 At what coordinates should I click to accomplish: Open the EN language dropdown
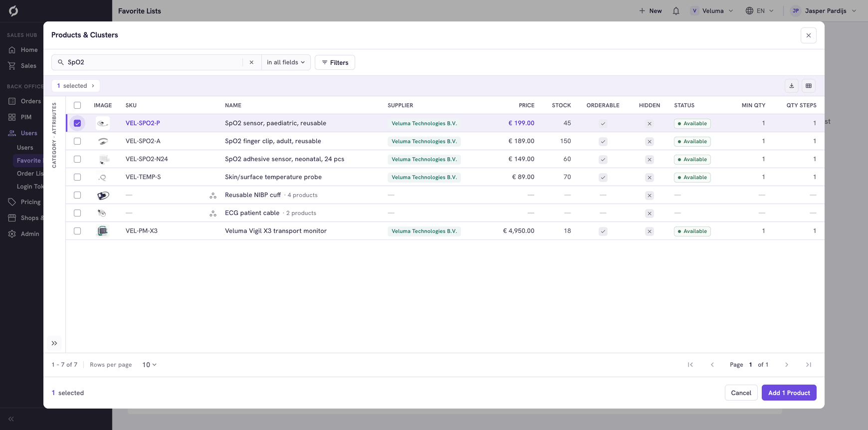click(x=760, y=11)
